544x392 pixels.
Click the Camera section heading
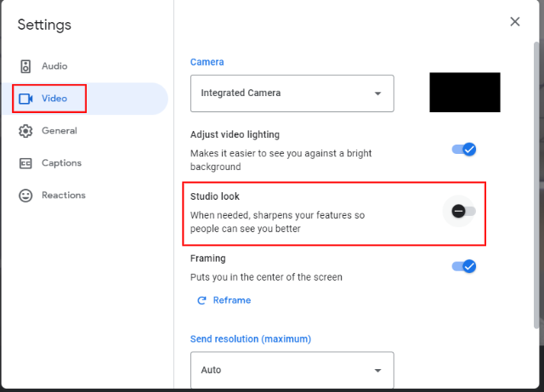207,62
